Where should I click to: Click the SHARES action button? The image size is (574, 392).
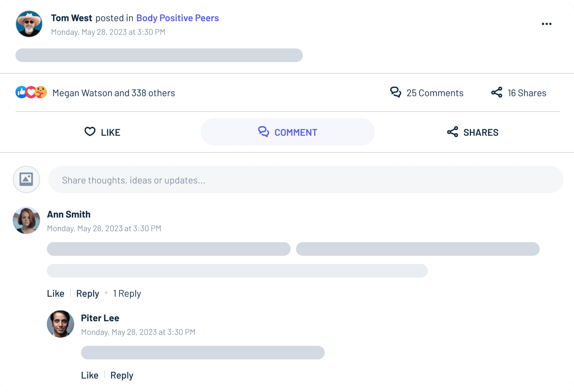click(x=473, y=132)
